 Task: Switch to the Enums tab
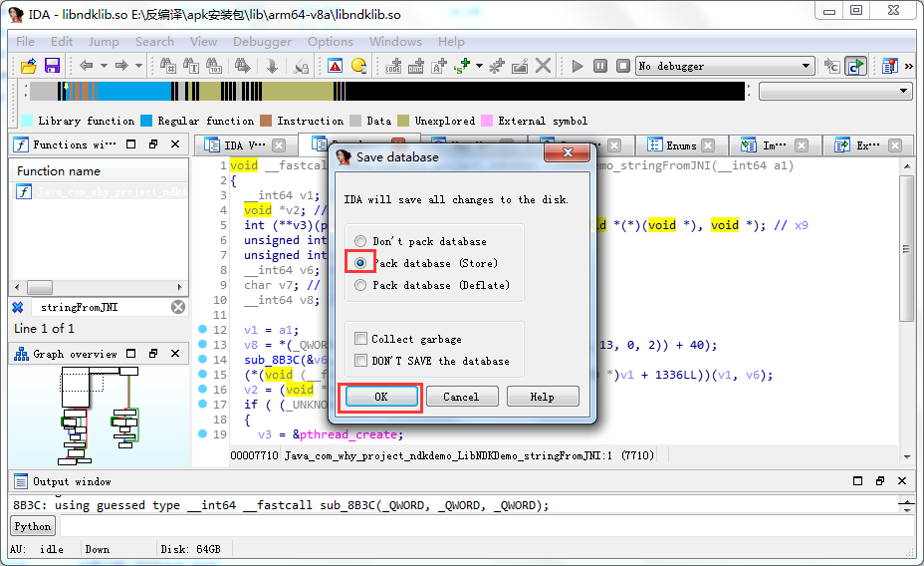click(681, 145)
